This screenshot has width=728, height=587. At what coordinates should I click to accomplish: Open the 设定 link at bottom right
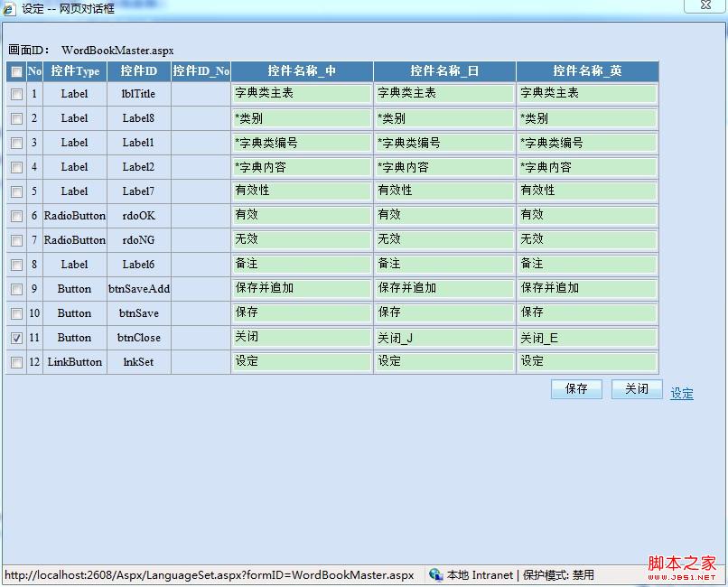[x=682, y=394]
